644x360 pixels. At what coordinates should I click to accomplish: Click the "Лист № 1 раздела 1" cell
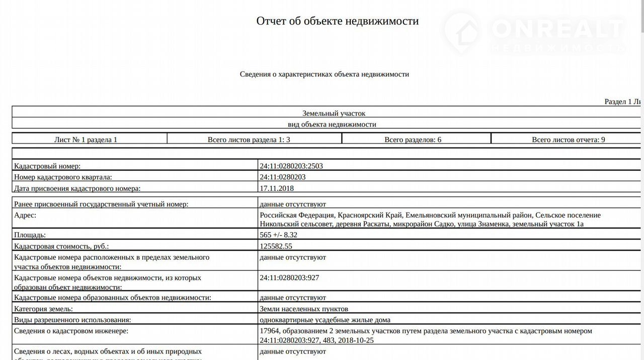click(x=86, y=139)
